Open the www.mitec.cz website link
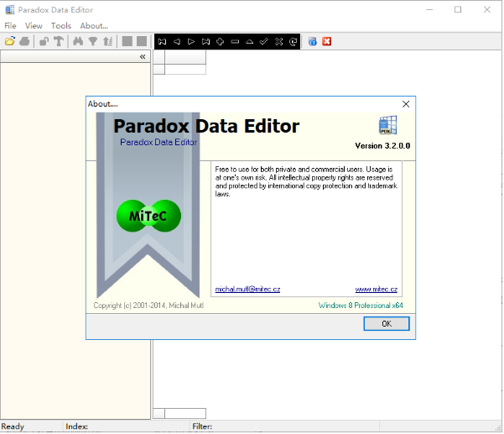Screen dimensions: 504x434 point(377,290)
